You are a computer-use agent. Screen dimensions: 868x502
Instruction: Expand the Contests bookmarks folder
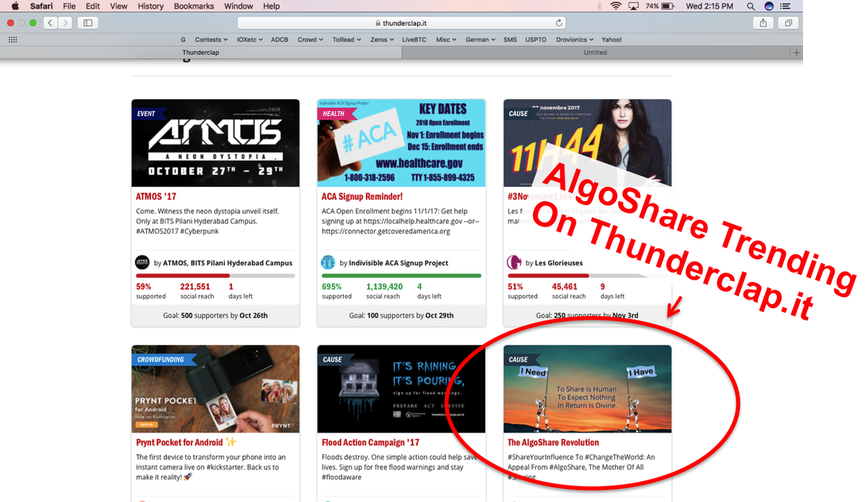click(211, 40)
